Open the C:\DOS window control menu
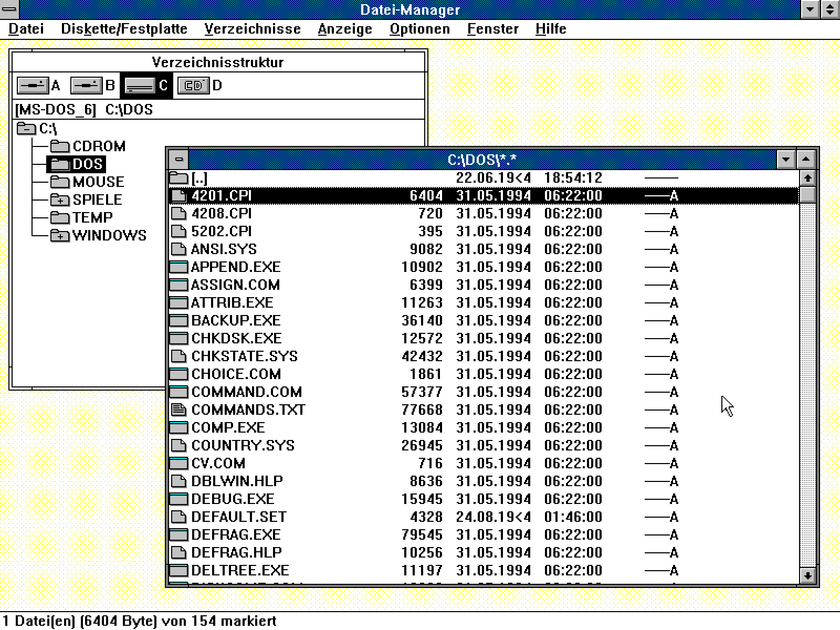840x630 pixels. [178, 159]
